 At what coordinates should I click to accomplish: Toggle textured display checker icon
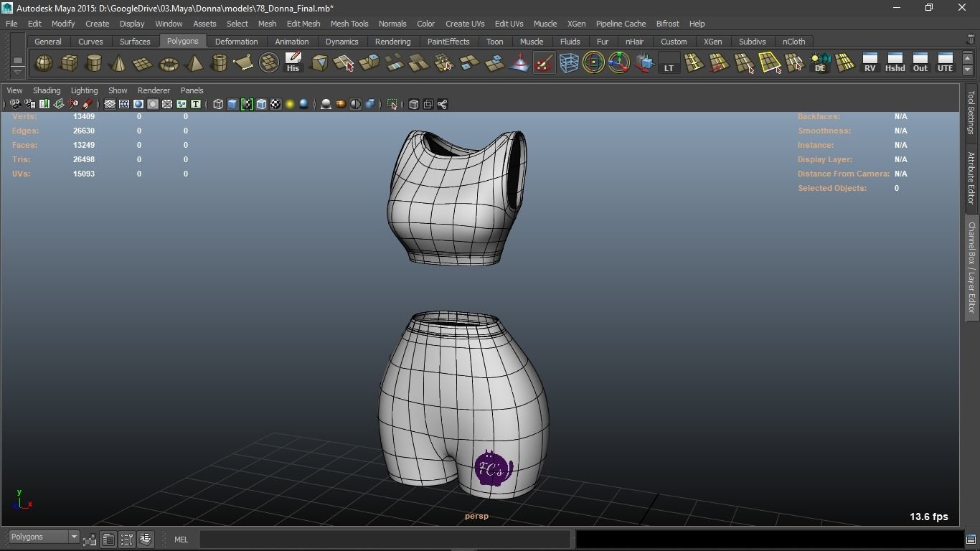(x=275, y=104)
